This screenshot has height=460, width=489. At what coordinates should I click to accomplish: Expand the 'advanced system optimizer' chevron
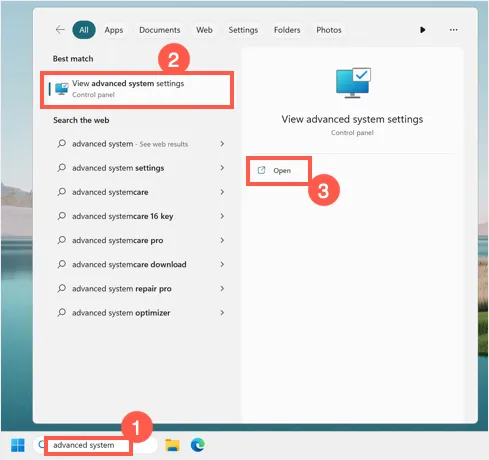click(222, 313)
